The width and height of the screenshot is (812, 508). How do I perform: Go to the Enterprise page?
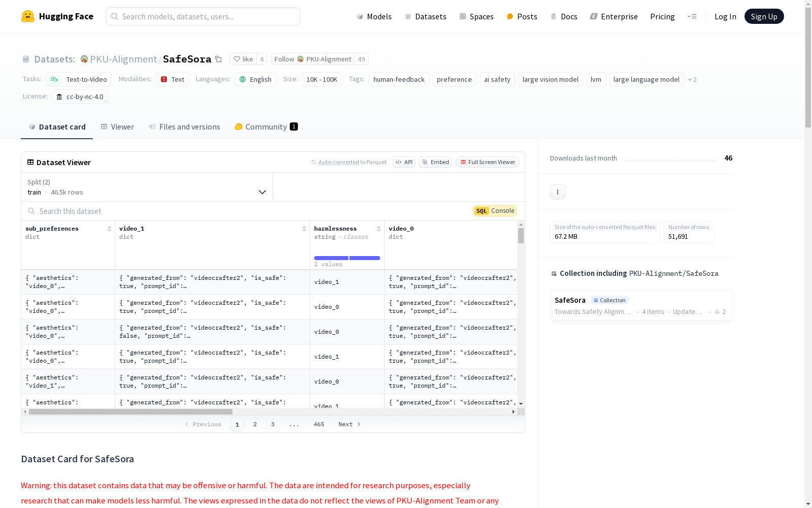pyautogui.click(x=614, y=16)
